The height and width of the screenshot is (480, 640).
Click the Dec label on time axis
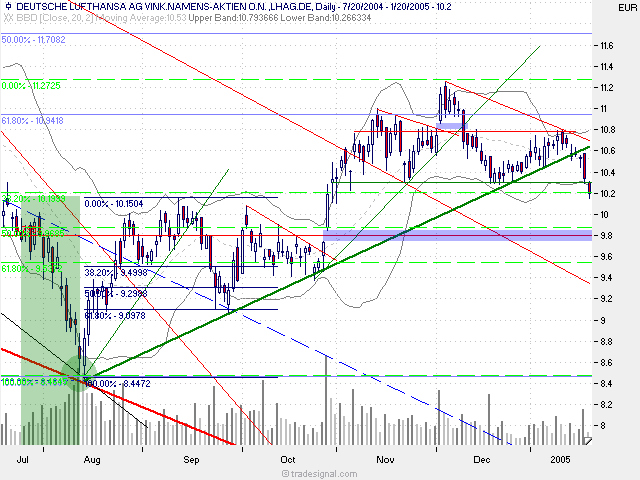tap(482, 460)
